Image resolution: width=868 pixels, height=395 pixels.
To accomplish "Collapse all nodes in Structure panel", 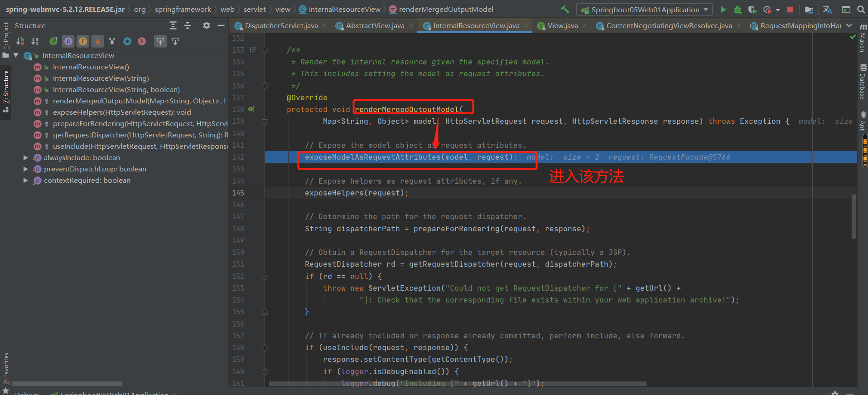I will [x=188, y=26].
